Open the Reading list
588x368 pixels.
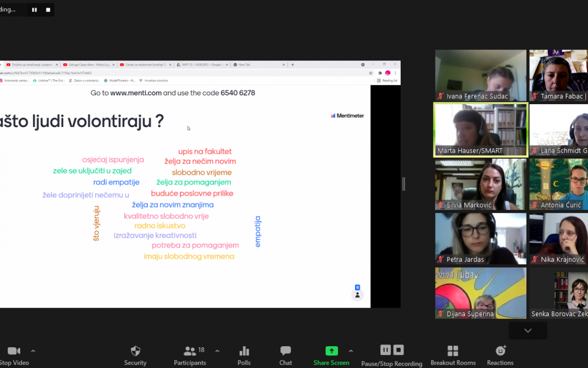click(387, 80)
